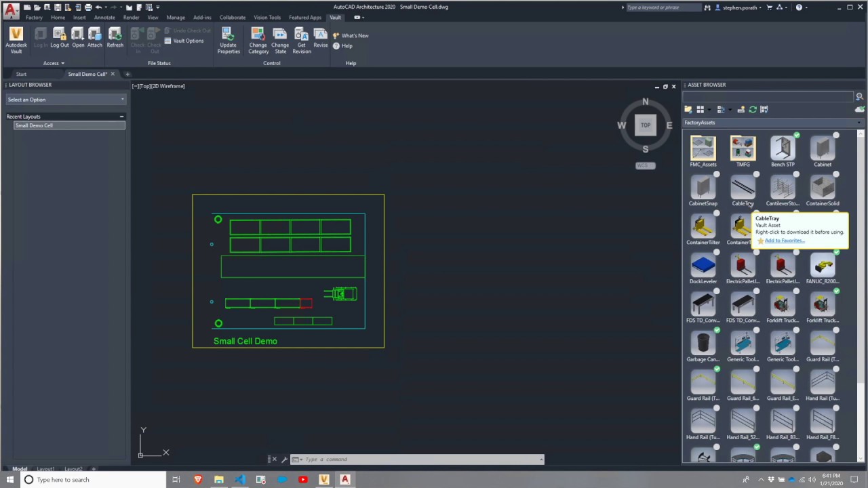Click in the Asset Browser search field
This screenshot has height=488, width=868.
(768, 96)
